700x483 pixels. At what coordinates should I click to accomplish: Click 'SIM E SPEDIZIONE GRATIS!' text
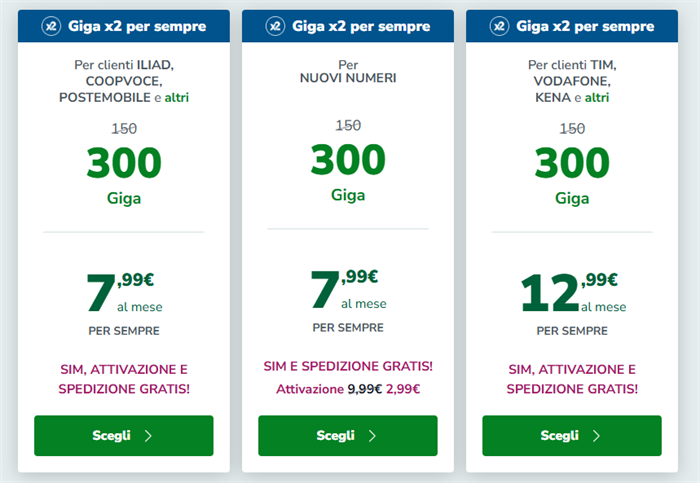[348, 366]
